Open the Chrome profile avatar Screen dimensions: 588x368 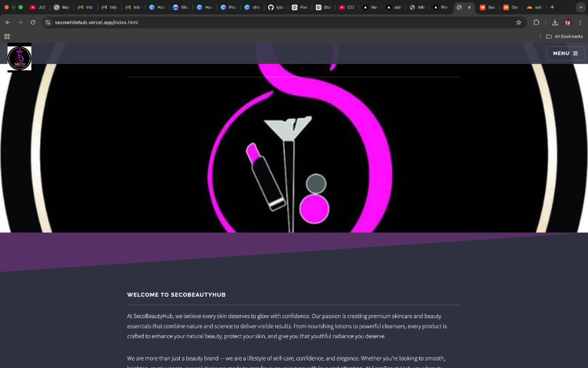tap(568, 22)
